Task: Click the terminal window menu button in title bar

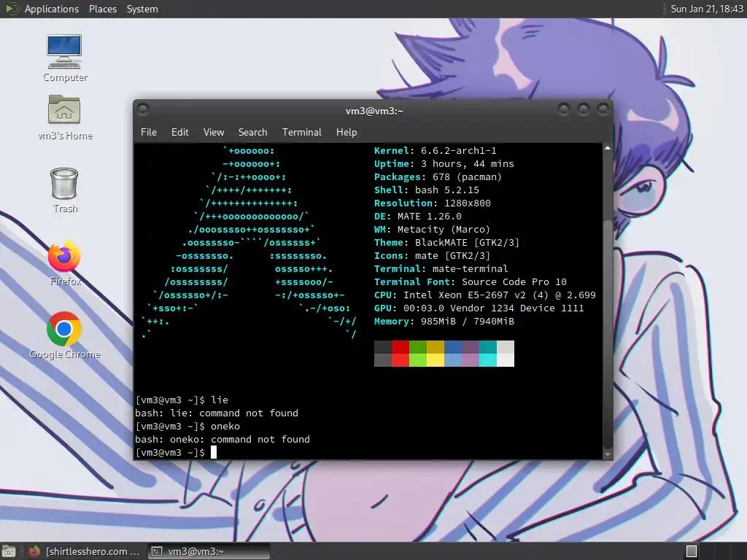Action: [143, 110]
